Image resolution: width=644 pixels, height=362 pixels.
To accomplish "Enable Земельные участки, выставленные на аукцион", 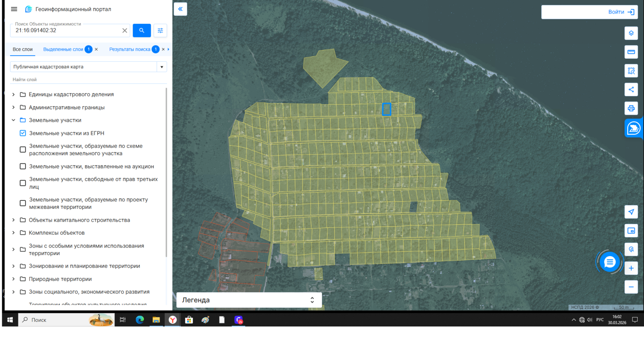I will point(23,166).
